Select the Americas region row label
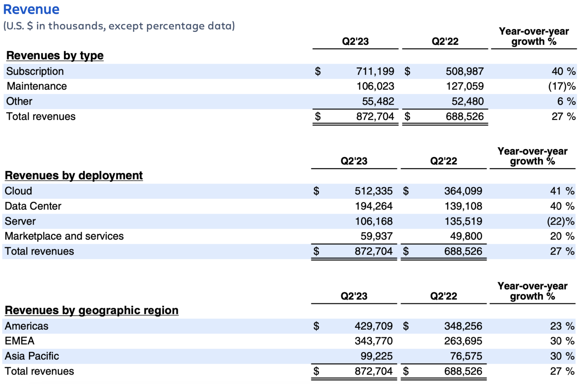588x384 pixels. [26, 326]
